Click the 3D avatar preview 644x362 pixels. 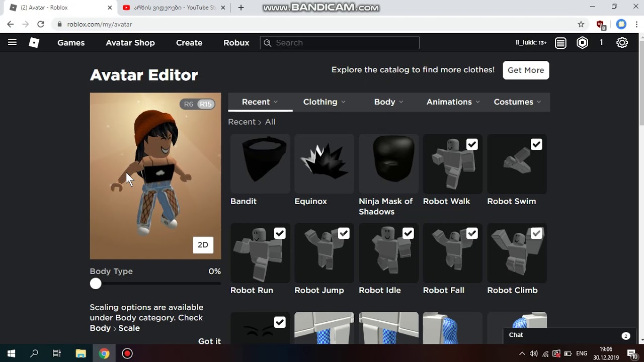click(x=155, y=176)
